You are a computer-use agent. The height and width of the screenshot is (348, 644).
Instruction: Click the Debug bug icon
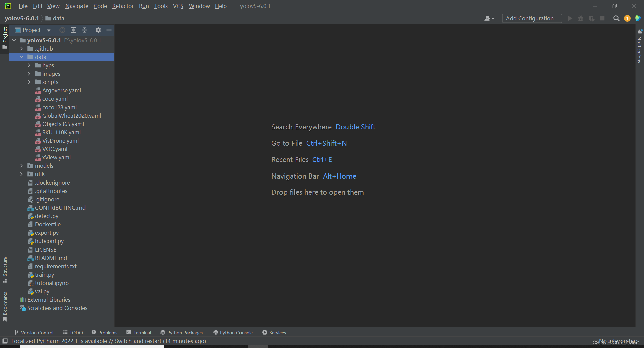click(x=581, y=18)
